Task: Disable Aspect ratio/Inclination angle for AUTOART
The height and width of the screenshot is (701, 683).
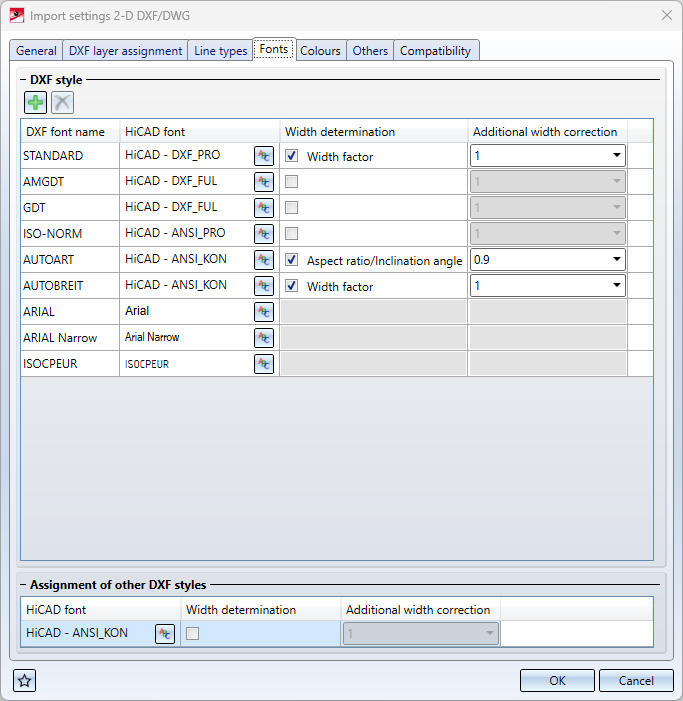Action: [292, 260]
